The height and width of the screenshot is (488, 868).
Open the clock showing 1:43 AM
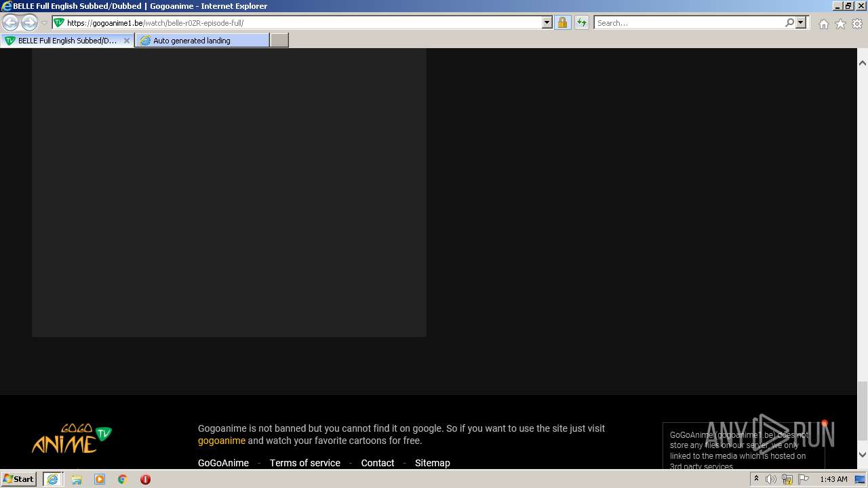(x=833, y=479)
